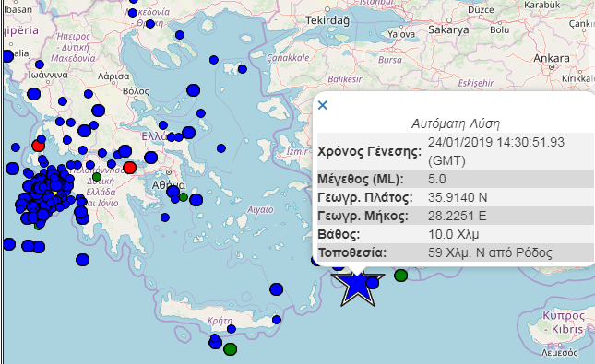Select the green marker beside the Πελοπόννησος label
Screen dimensions: 595x364
(x=97, y=177)
